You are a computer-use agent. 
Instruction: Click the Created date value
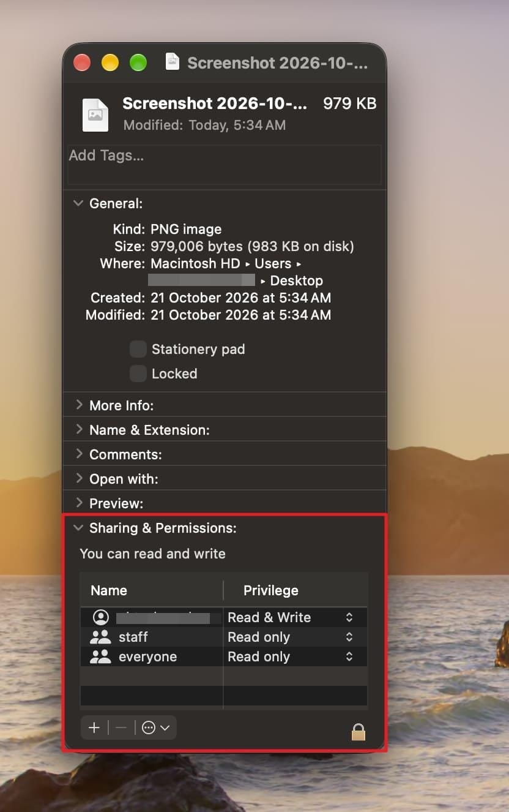pos(241,298)
